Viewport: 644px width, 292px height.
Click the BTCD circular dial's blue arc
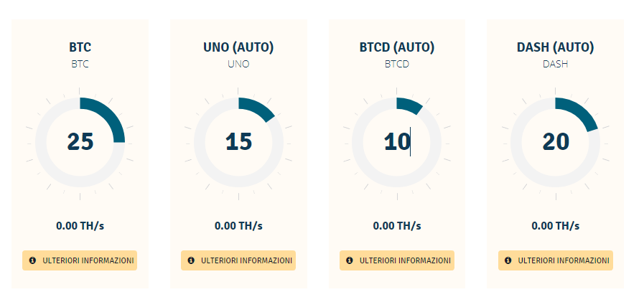click(x=409, y=105)
